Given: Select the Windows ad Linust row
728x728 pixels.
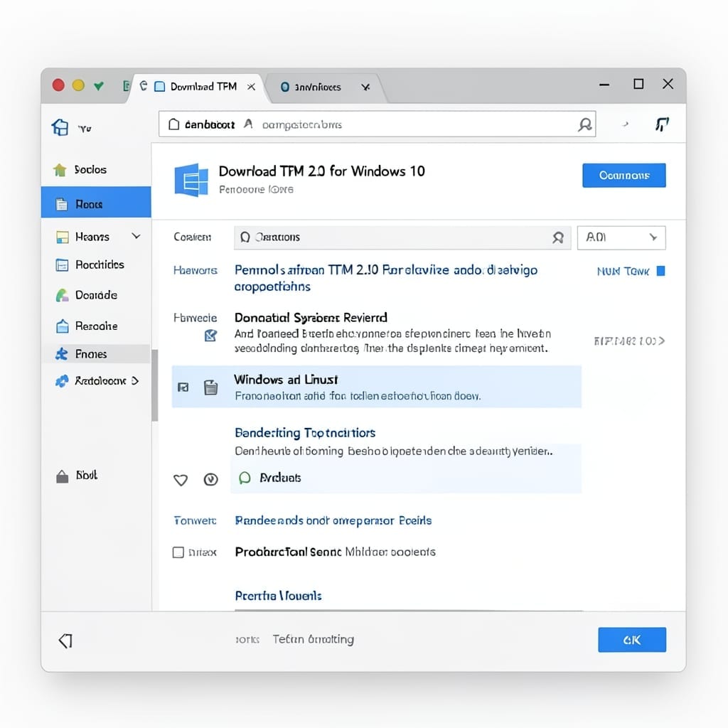Looking at the screenshot, I should (377, 387).
